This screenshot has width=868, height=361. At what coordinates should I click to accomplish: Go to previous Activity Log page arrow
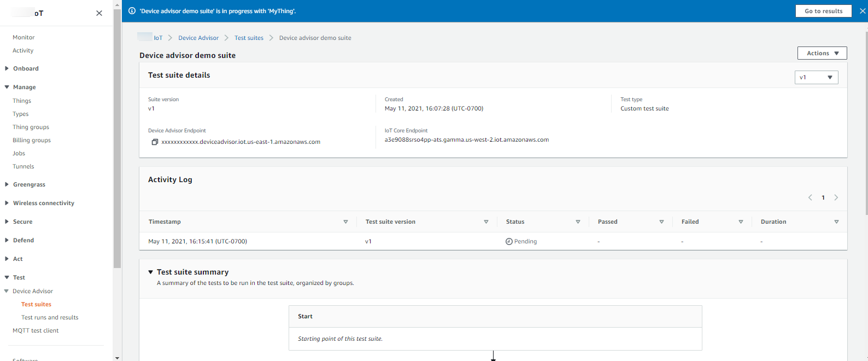(810, 197)
